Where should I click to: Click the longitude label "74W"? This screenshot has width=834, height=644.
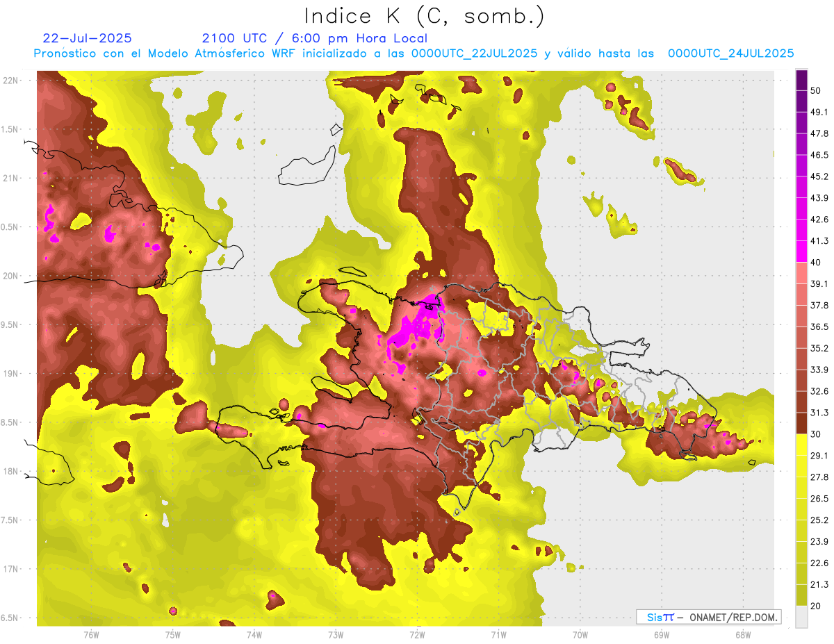[254, 634]
